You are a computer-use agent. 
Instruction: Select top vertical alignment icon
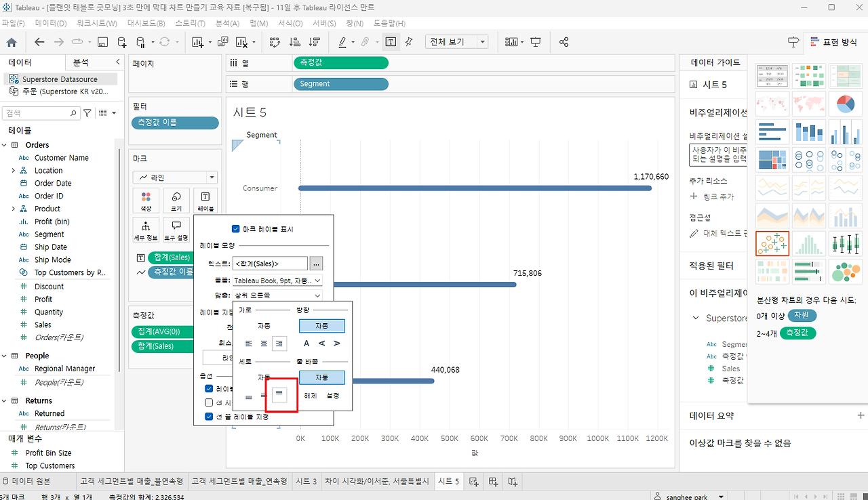[x=279, y=394]
